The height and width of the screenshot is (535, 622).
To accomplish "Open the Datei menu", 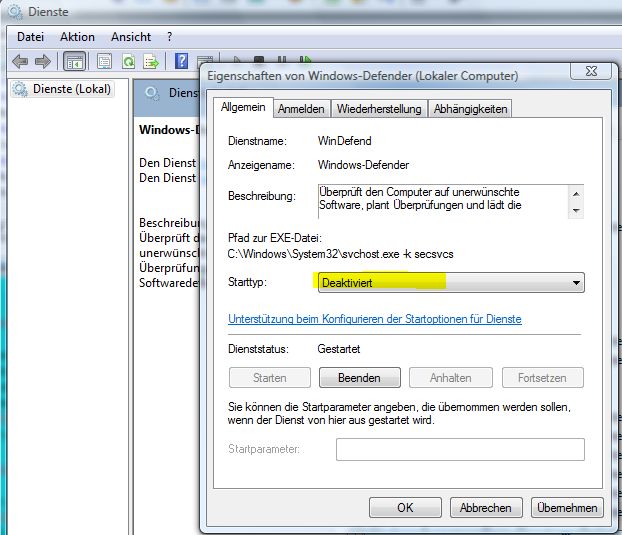I will pos(31,37).
